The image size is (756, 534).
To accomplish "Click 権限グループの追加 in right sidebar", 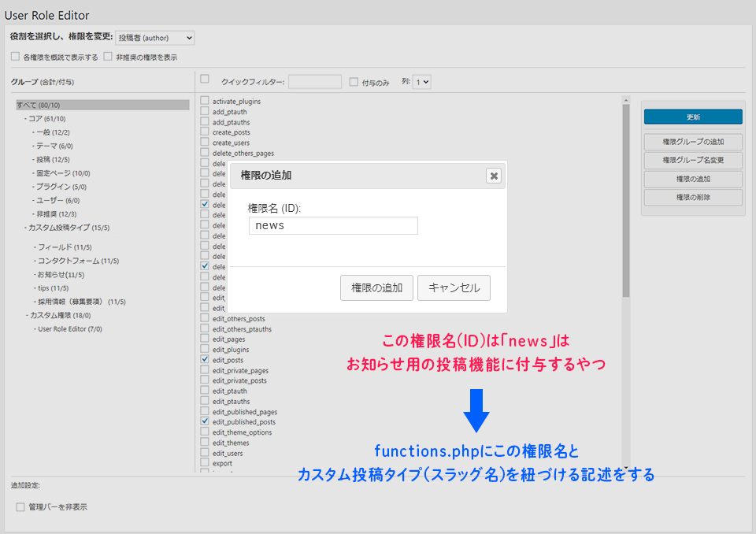I will [693, 143].
